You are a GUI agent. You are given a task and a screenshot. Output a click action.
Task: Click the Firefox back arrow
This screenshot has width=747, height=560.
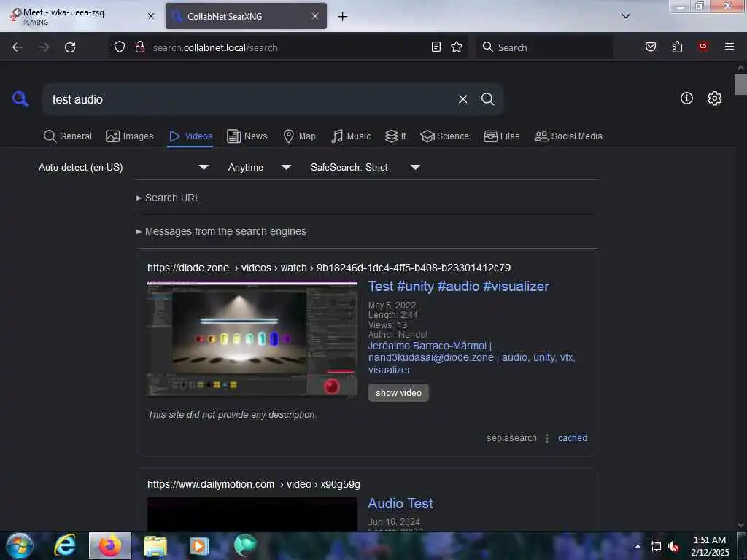coord(18,47)
